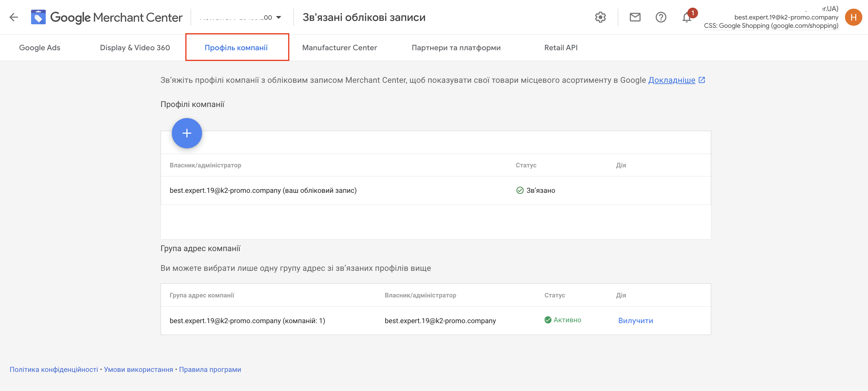The width and height of the screenshot is (868, 391).
Task: Click the Власник/адміністратор header in profiles table
Action: pos(205,165)
